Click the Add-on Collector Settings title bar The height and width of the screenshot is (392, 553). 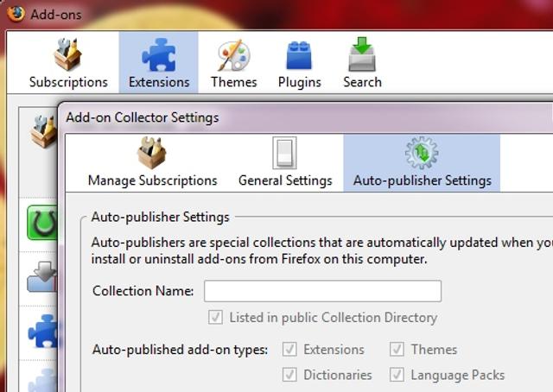[x=307, y=117]
